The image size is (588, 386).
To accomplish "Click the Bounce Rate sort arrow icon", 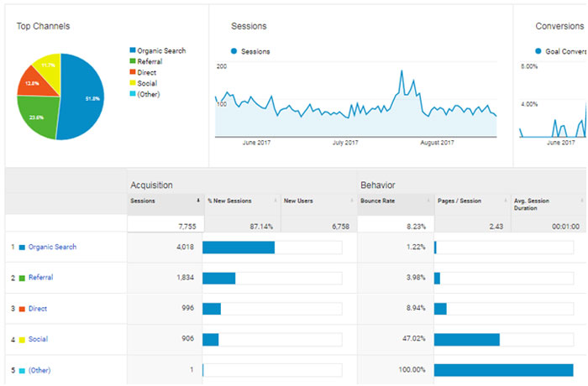I will (428, 201).
